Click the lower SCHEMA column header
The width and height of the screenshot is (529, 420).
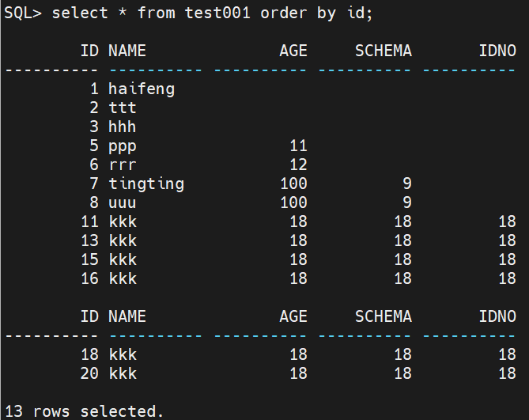coord(383,316)
